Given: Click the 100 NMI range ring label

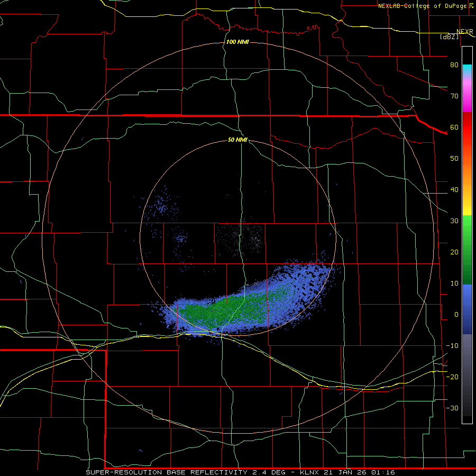Looking at the screenshot, I should pyautogui.click(x=237, y=42).
